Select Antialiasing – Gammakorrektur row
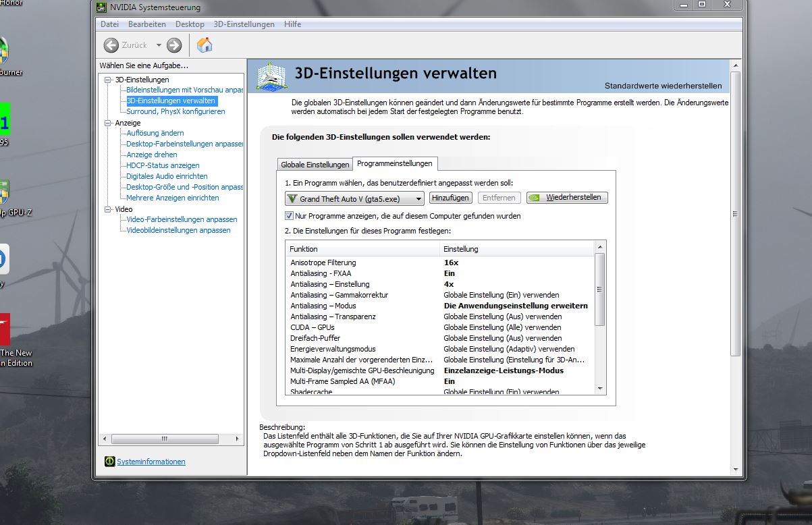This screenshot has height=525, width=812. pyautogui.click(x=439, y=295)
